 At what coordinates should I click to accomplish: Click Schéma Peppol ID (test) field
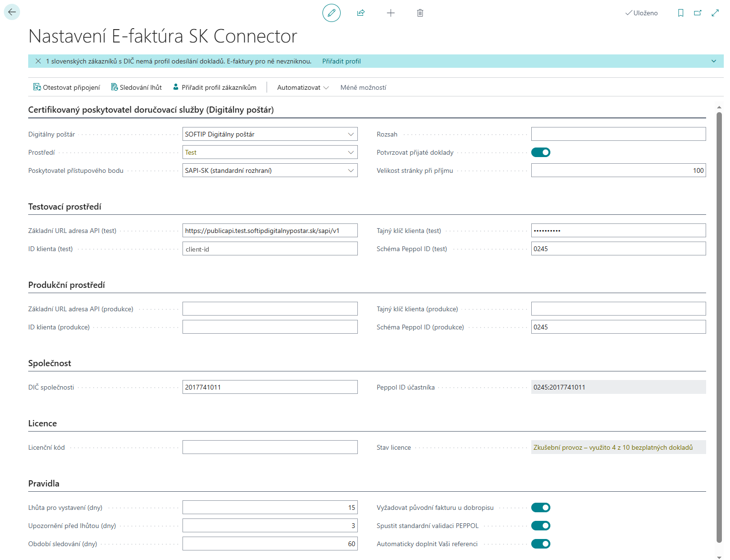[x=619, y=249]
